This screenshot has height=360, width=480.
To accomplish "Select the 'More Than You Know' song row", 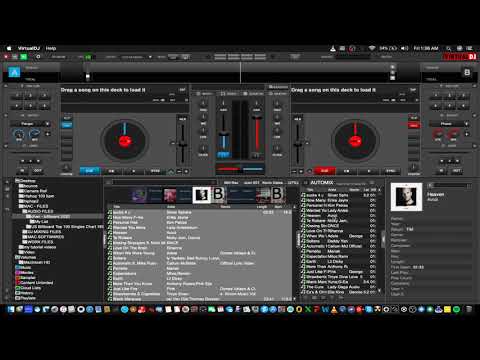I will point(199,284).
